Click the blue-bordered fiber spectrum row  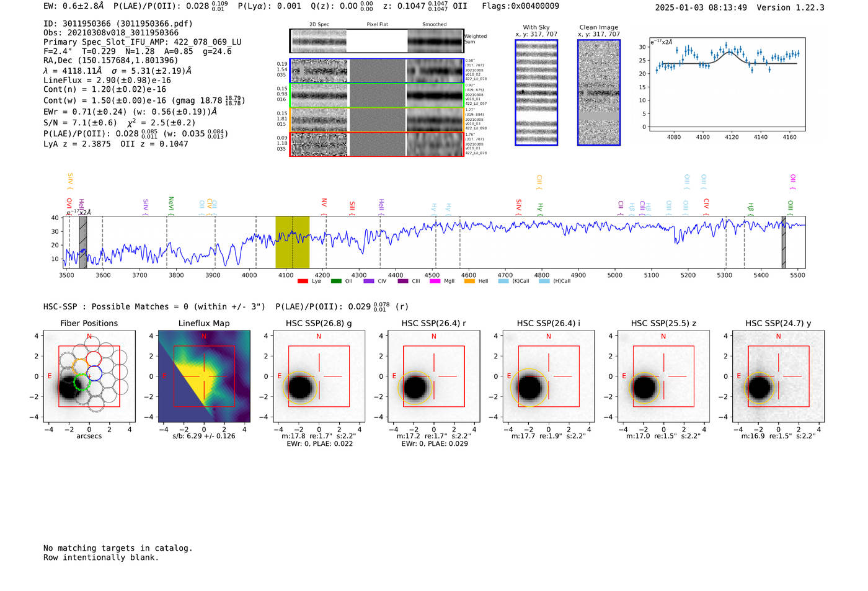tap(376, 71)
